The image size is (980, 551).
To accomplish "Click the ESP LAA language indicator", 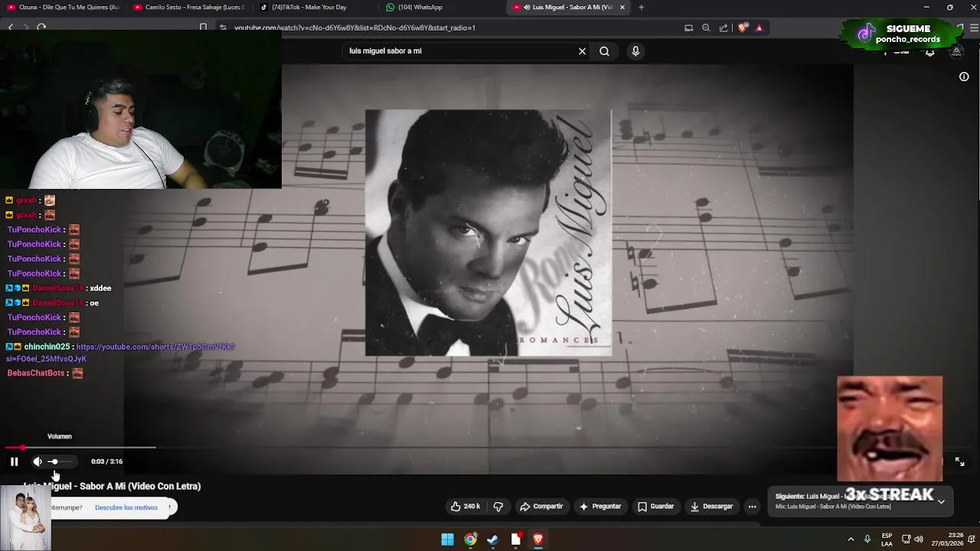I will (887, 540).
